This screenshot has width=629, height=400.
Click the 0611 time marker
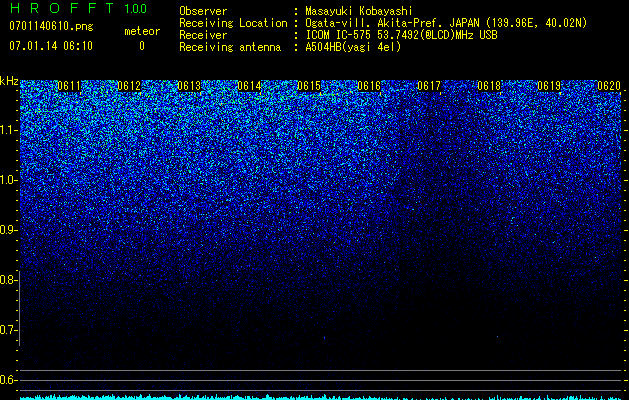pos(69,86)
